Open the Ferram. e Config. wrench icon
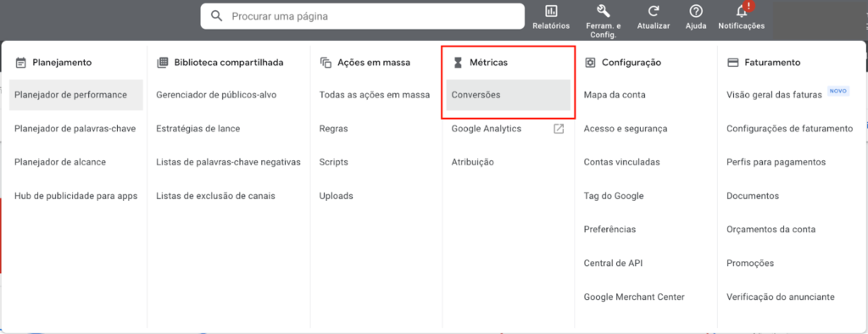This screenshot has width=868, height=334. point(603,11)
